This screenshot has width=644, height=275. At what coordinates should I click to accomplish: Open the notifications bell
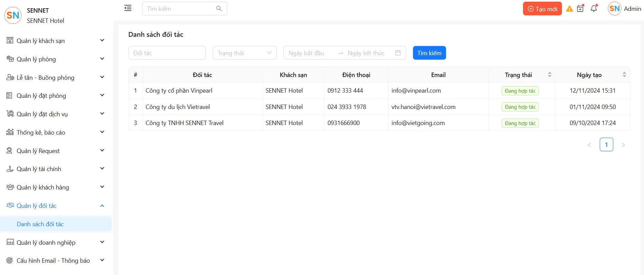point(594,9)
